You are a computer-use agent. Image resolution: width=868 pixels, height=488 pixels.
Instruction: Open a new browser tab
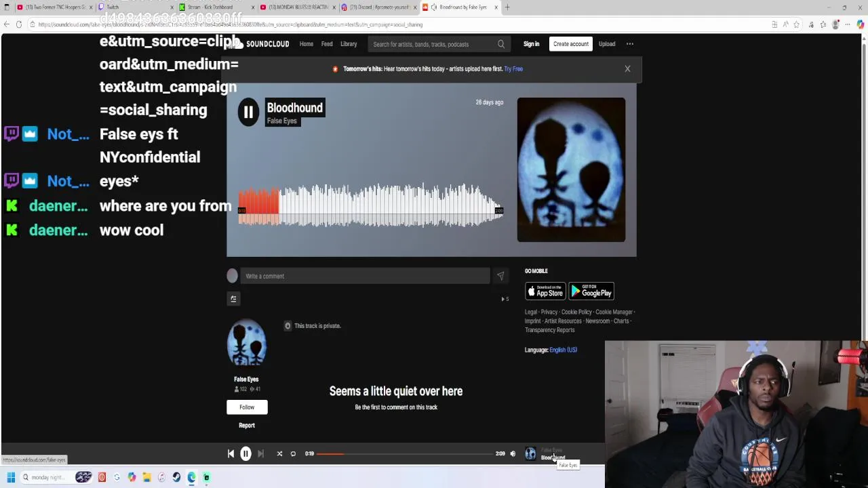click(x=507, y=7)
